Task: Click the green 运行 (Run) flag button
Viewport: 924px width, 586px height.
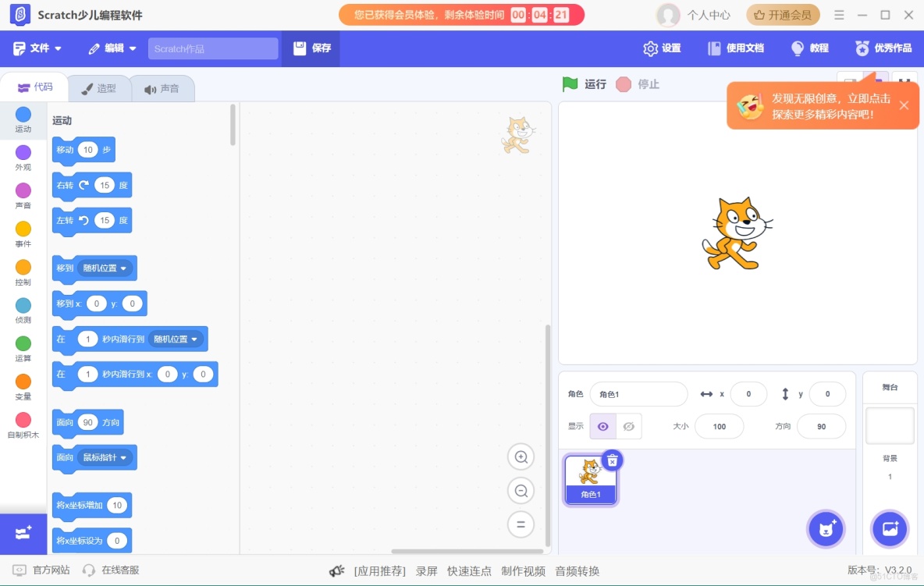Action: tap(582, 84)
